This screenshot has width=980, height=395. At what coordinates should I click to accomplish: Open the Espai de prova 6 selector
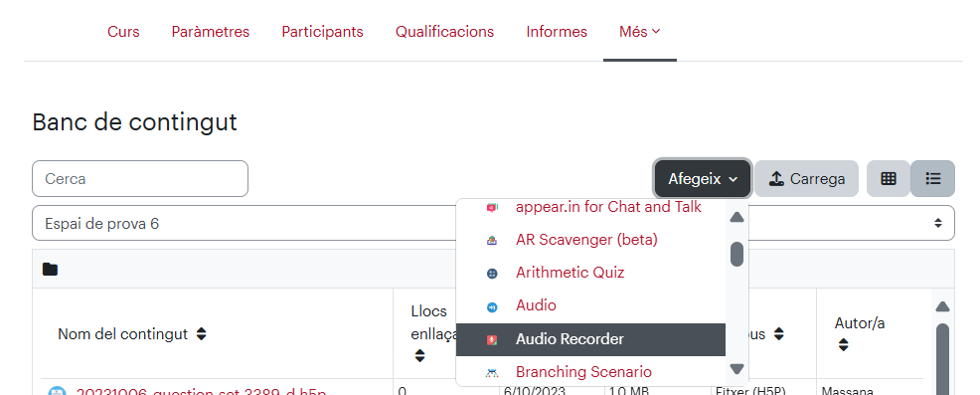pyautogui.click(x=493, y=223)
